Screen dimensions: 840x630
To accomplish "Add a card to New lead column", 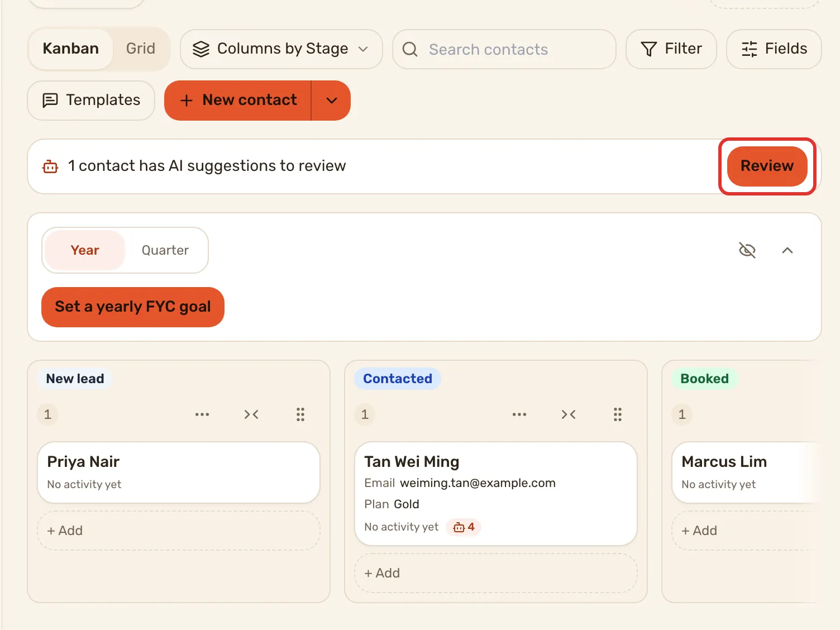I will [x=179, y=531].
